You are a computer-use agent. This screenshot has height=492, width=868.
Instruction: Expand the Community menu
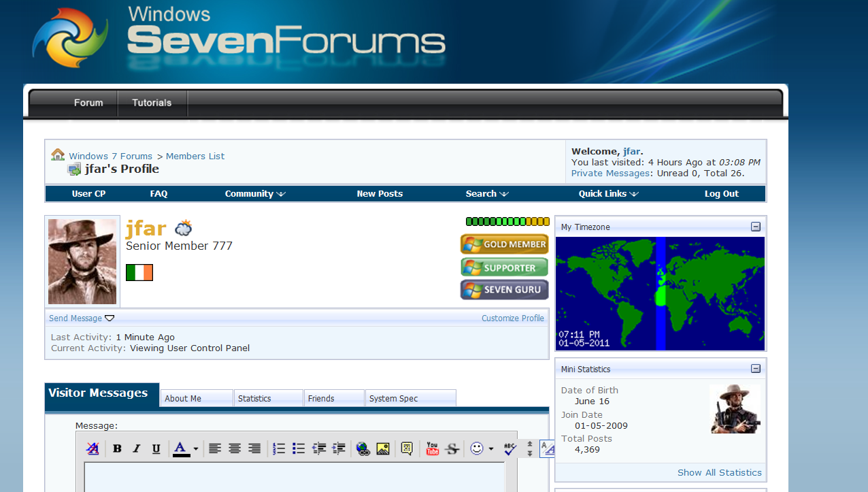click(255, 194)
